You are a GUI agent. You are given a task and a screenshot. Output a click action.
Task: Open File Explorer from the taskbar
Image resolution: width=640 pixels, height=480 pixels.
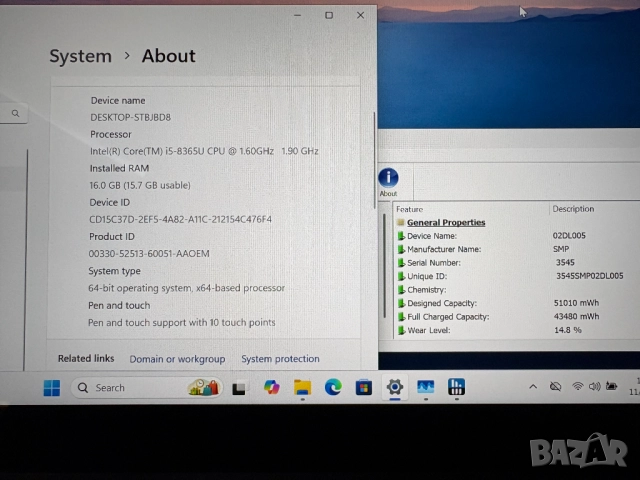pyautogui.click(x=302, y=387)
